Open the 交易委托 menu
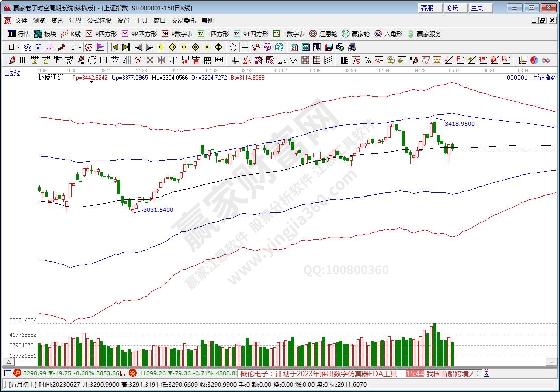This screenshot has width=560, height=392. coord(184,21)
